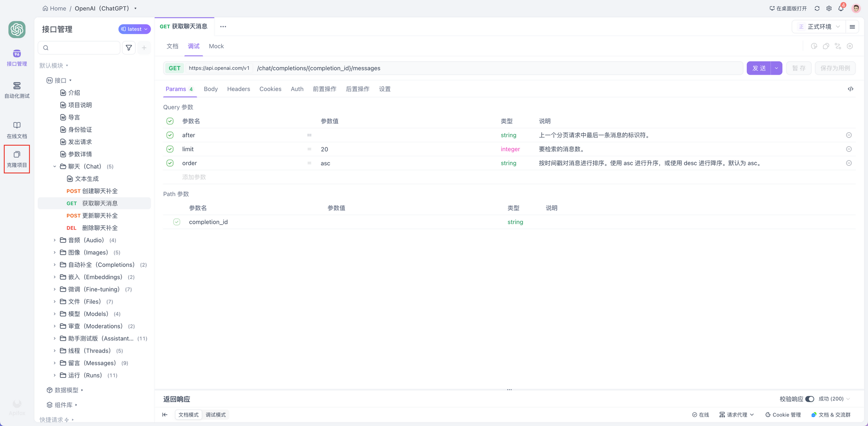Click the refresh icon in top bar
Screen dimensions: 868x426
(x=817, y=9)
